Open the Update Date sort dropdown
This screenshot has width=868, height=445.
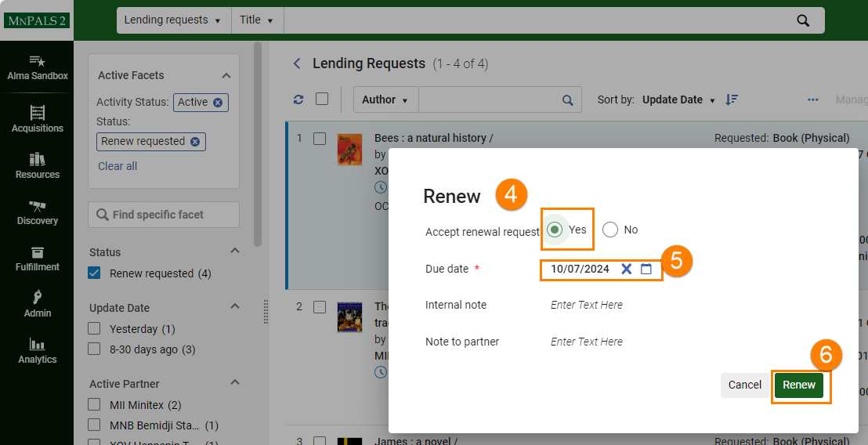click(x=678, y=99)
